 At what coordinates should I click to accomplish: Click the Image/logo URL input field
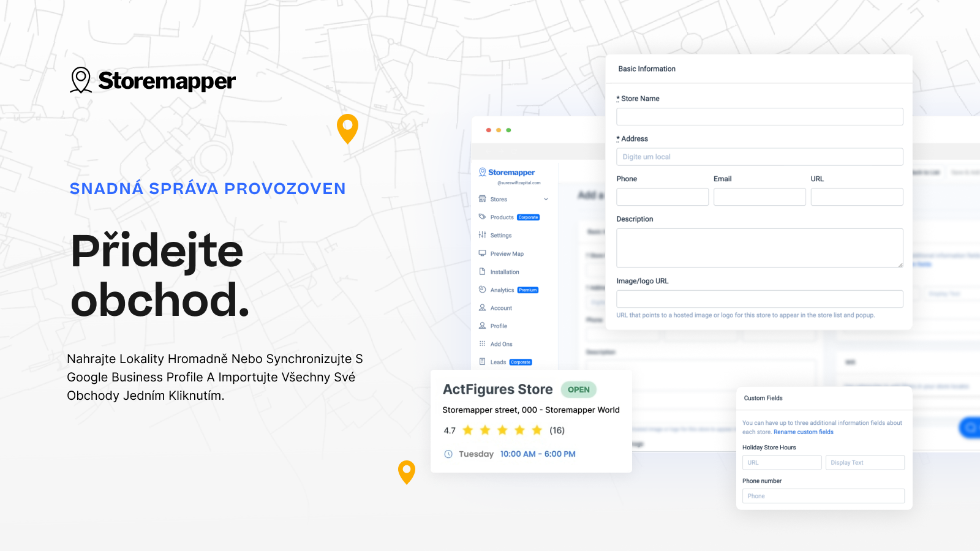759,299
